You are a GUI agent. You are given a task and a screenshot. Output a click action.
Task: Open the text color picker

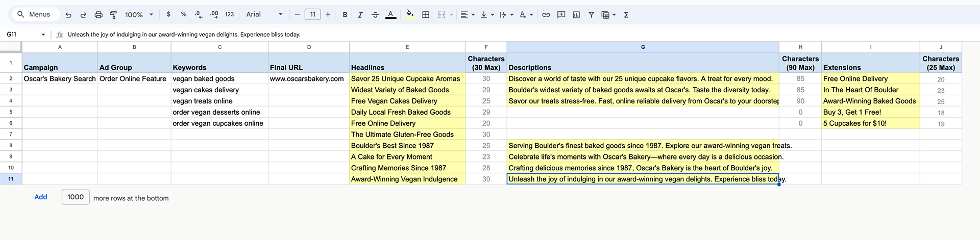[x=390, y=15]
